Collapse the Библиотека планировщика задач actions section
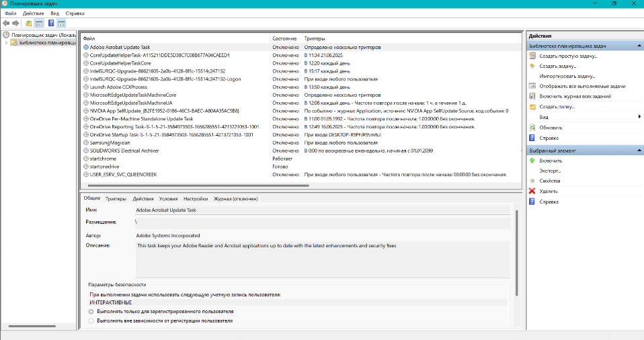This screenshot has width=644, height=340. click(x=638, y=46)
